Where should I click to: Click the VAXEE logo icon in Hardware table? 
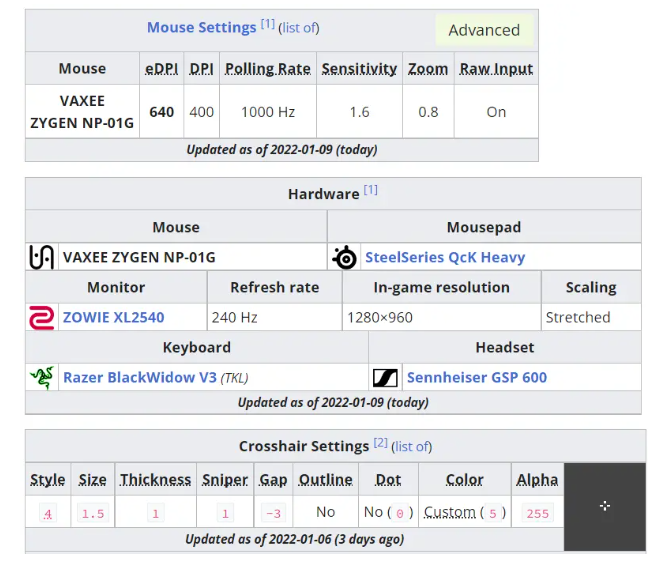[x=42, y=257]
